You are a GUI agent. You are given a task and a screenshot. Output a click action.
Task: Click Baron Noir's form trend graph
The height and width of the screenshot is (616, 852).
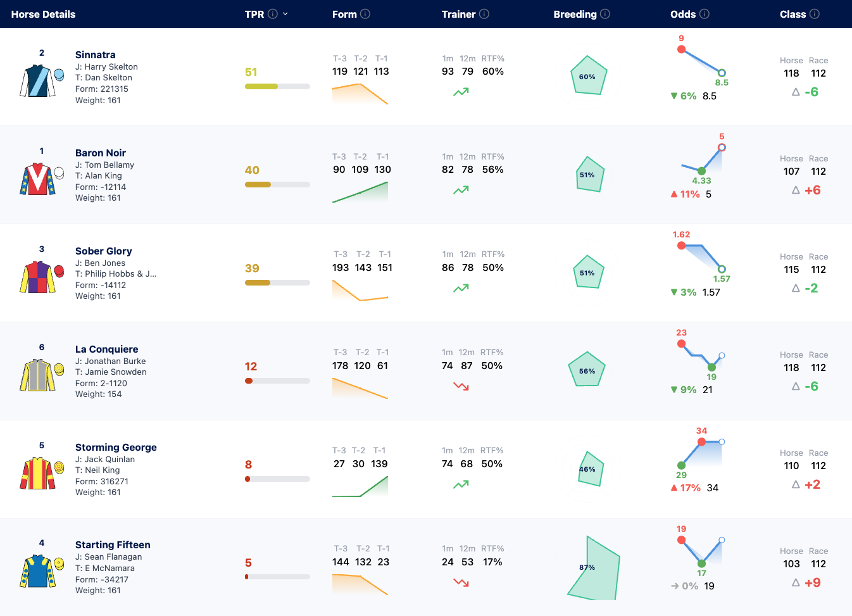tap(360, 192)
